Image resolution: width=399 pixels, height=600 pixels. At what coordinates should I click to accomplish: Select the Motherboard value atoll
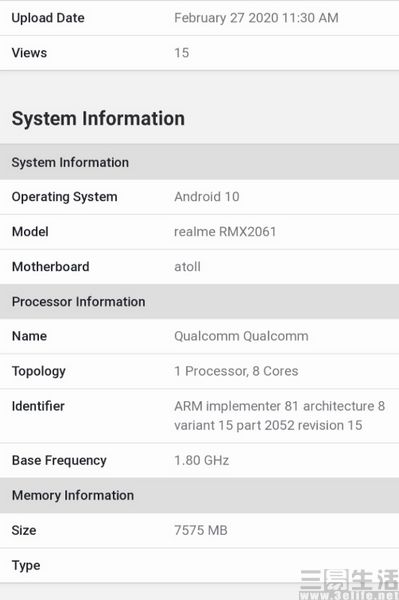(187, 267)
